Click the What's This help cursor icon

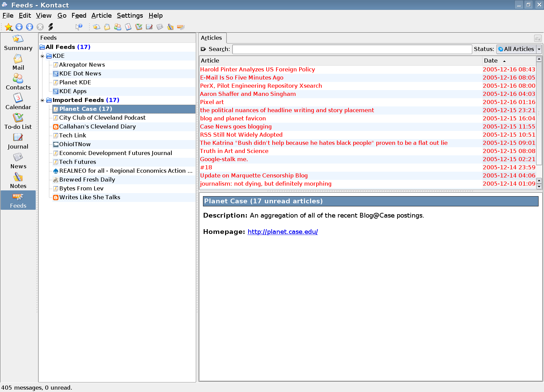pos(79,27)
